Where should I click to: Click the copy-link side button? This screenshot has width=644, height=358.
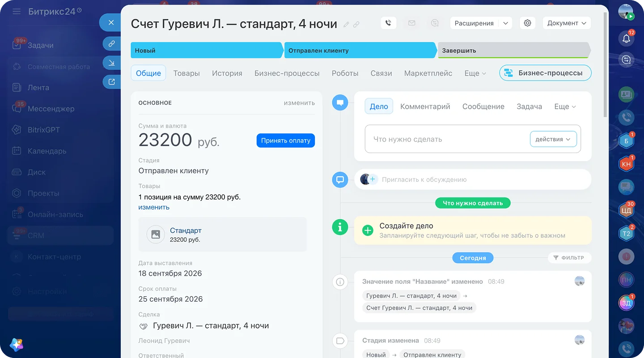coord(112,44)
